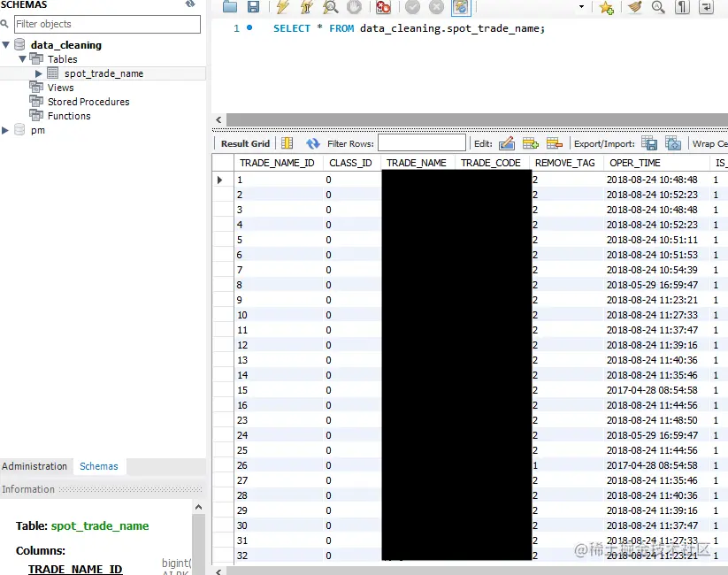This screenshot has height=575, width=728.
Task: Toggle result grid form view icon
Action: (x=287, y=143)
